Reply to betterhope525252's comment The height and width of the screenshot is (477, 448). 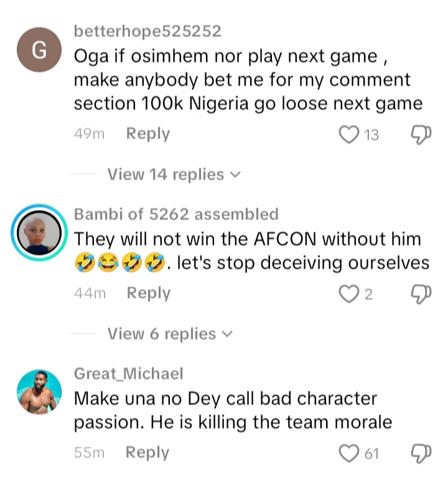[x=148, y=134]
